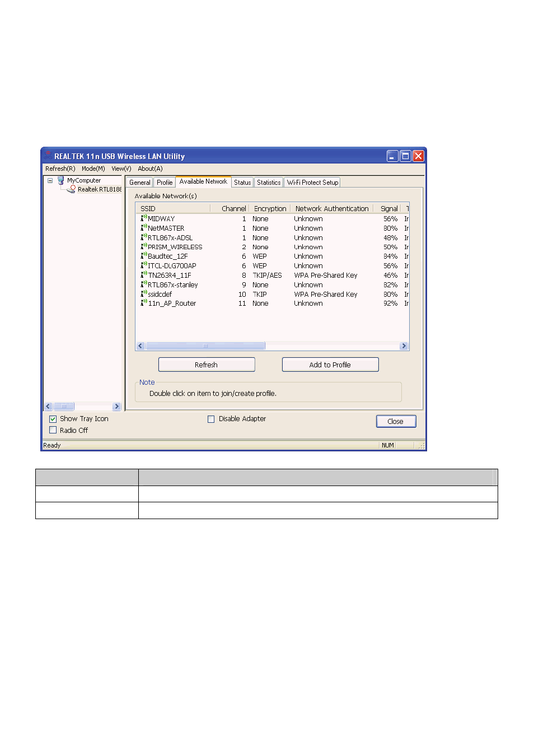Click the Realtek adapter icon in tree
534x756 pixels.
click(72, 189)
